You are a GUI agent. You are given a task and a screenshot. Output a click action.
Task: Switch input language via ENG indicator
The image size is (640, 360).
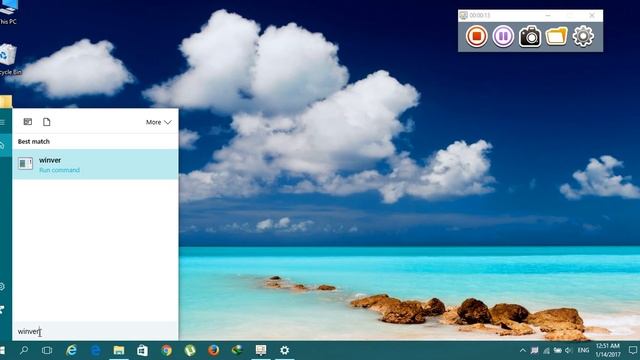pyautogui.click(x=583, y=350)
